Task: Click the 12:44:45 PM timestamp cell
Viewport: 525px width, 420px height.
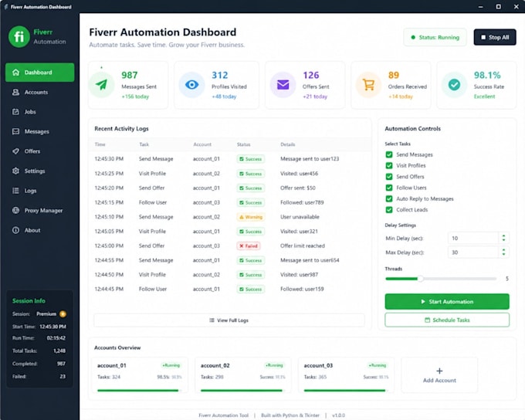Action: [109, 289]
